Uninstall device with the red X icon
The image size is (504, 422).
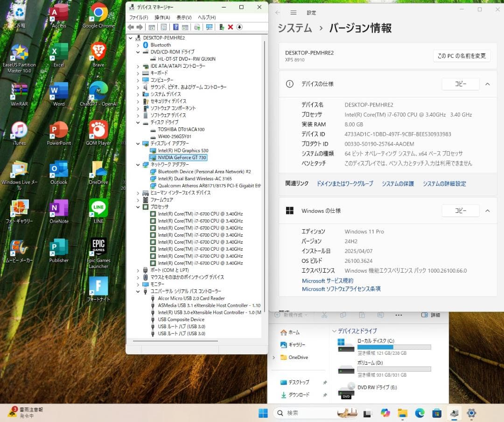(x=230, y=27)
